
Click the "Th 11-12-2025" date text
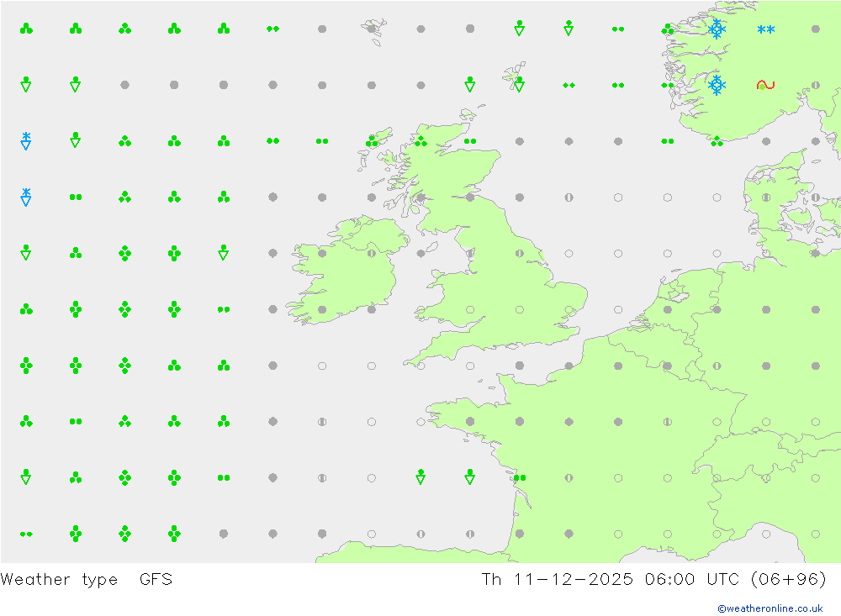tap(557, 579)
